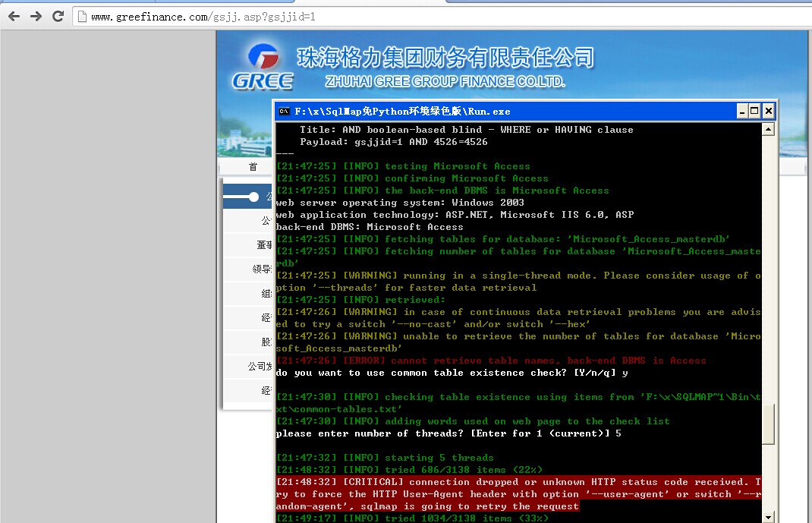This screenshot has width=812, height=523.
Task: Click the sidebar header with the white circle
Action: click(247, 197)
